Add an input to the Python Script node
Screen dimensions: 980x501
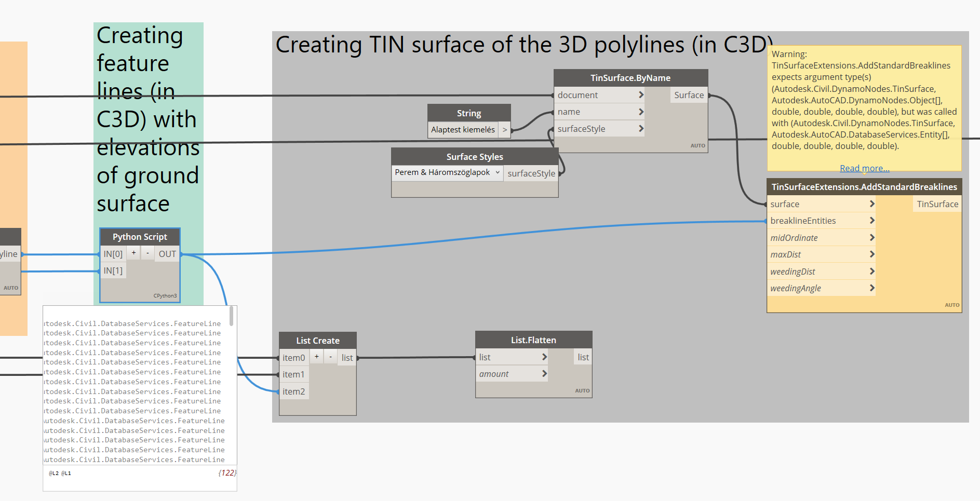[133, 253]
